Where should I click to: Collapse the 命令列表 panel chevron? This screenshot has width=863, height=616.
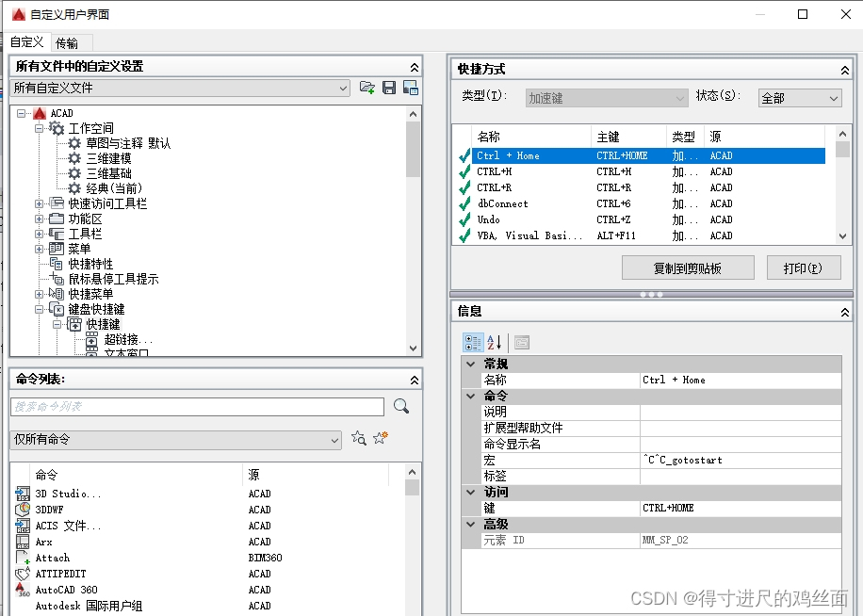pyautogui.click(x=415, y=380)
